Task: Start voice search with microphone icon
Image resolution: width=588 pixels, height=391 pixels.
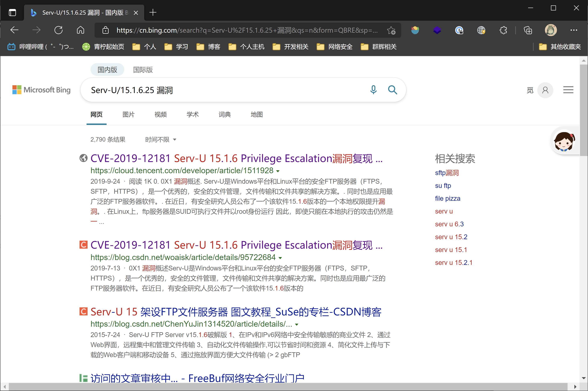Action: [x=373, y=90]
